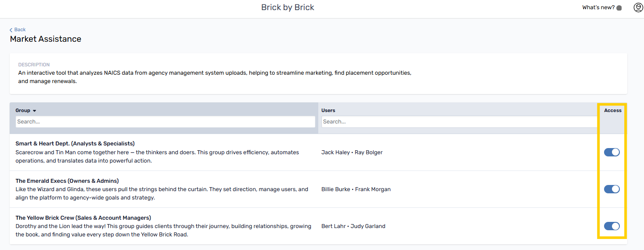Open the What's new? link
Image resolution: width=644 pixels, height=250 pixels.
(598, 7)
